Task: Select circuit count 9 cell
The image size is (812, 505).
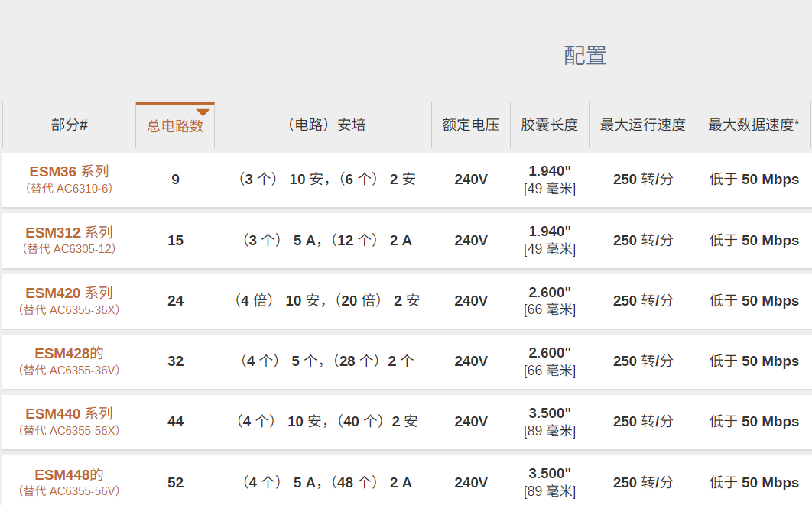Action: [x=176, y=180]
